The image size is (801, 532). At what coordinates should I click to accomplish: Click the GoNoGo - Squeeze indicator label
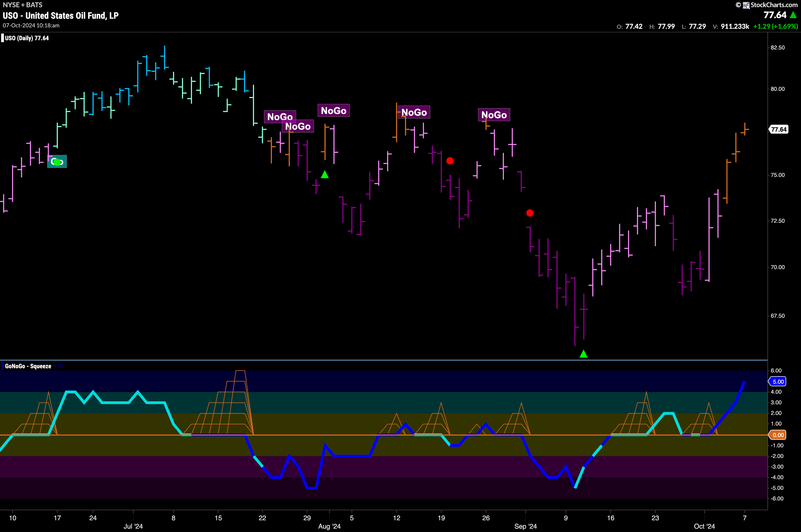(28, 366)
